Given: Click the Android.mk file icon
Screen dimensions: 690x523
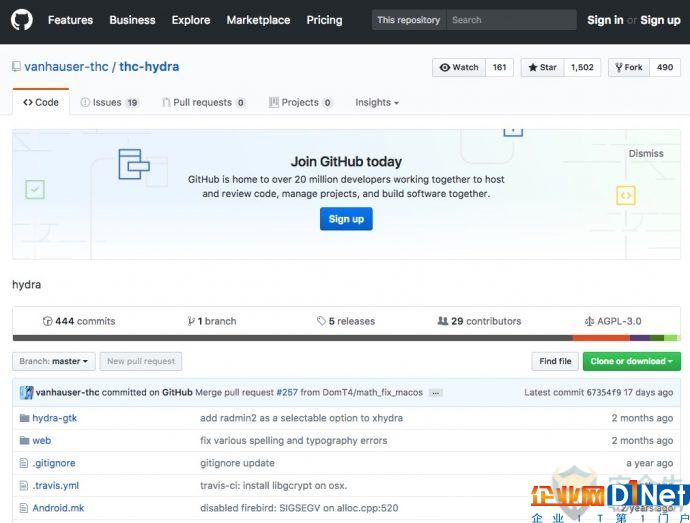Looking at the screenshot, I should pyautogui.click(x=24, y=508).
